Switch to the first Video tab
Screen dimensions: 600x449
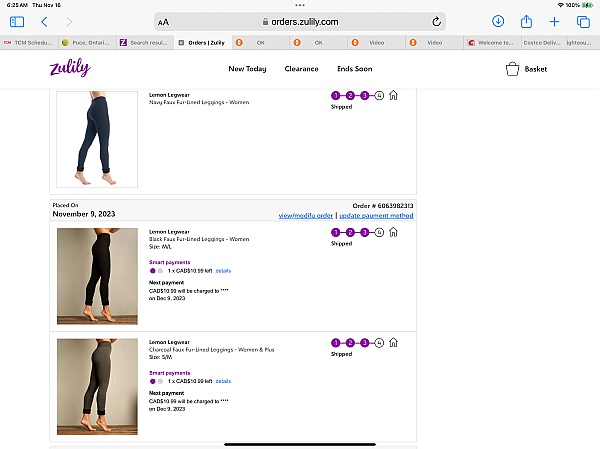pyautogui.click(x=377, y=42)
